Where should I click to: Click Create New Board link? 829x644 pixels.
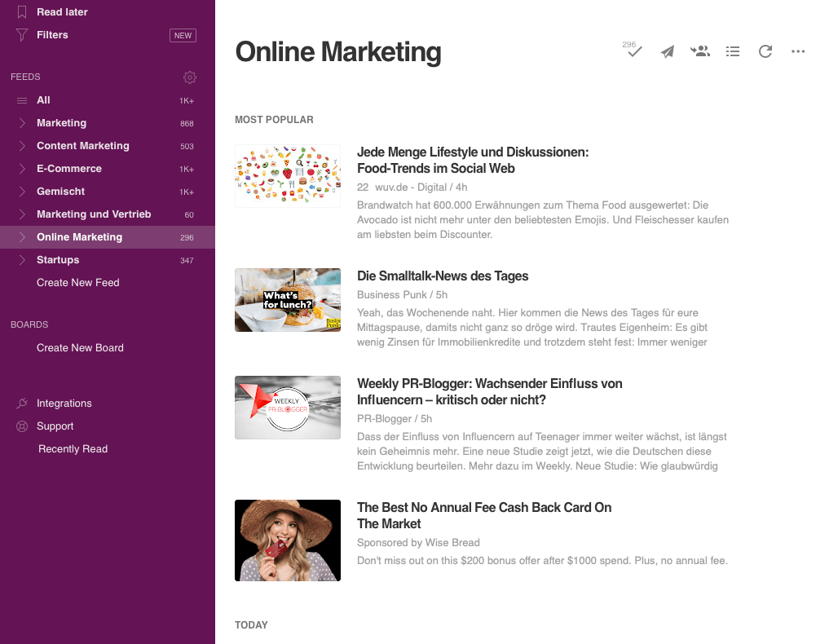(80, 348)
